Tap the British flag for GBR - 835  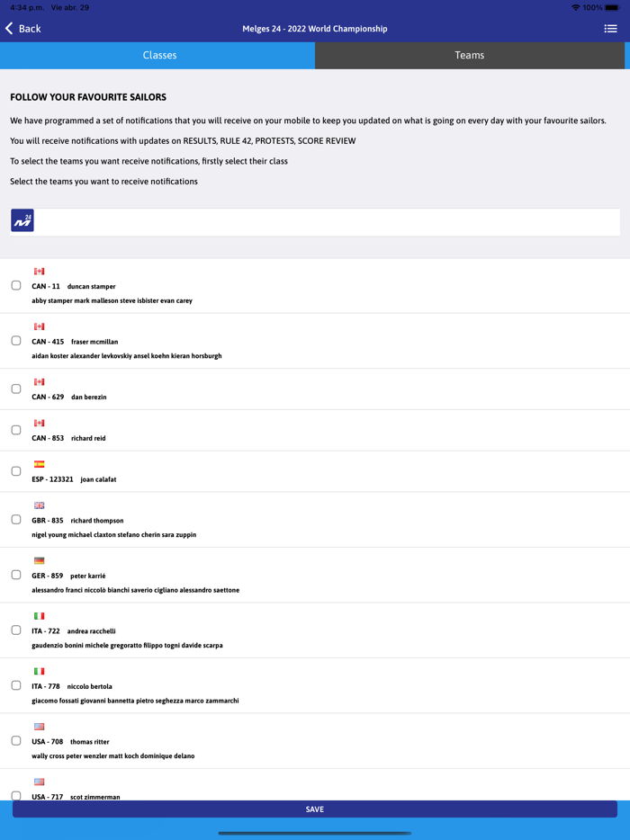[x=39, y=505]
